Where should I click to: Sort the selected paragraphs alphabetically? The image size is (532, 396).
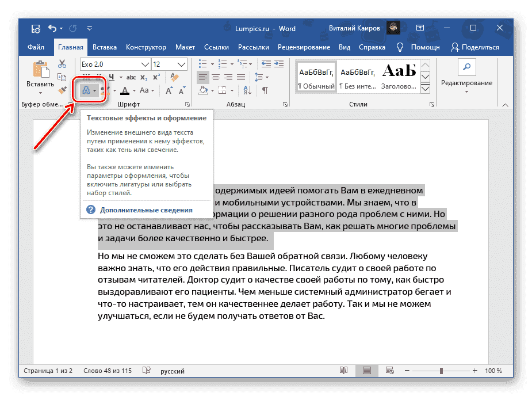[x=247, y=90]
